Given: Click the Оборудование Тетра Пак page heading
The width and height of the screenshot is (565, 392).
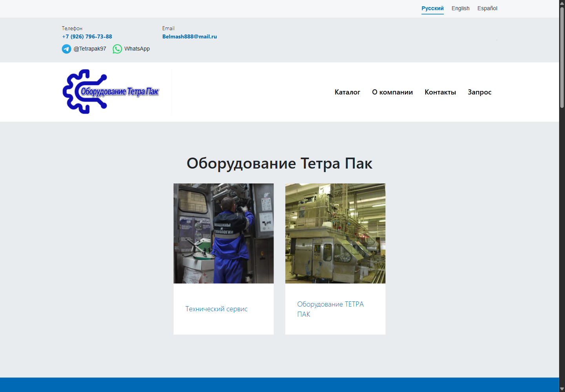Looking at the screenshot, I should click(279, 163).
